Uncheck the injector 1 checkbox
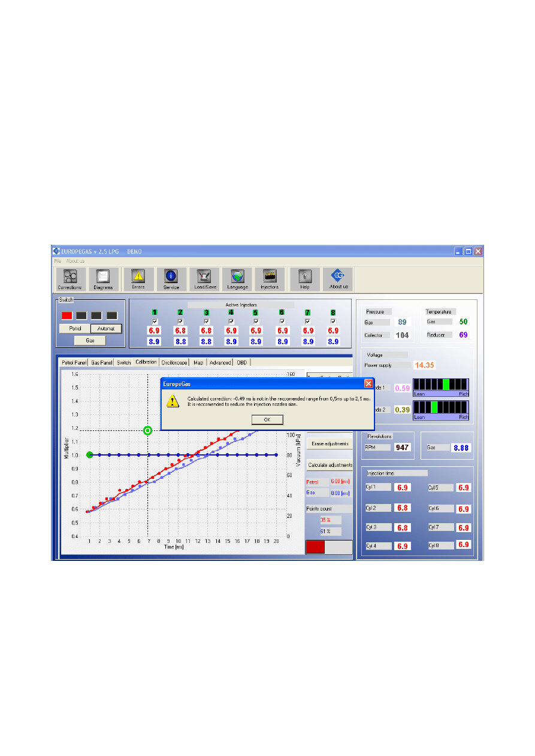 [155, 321]
